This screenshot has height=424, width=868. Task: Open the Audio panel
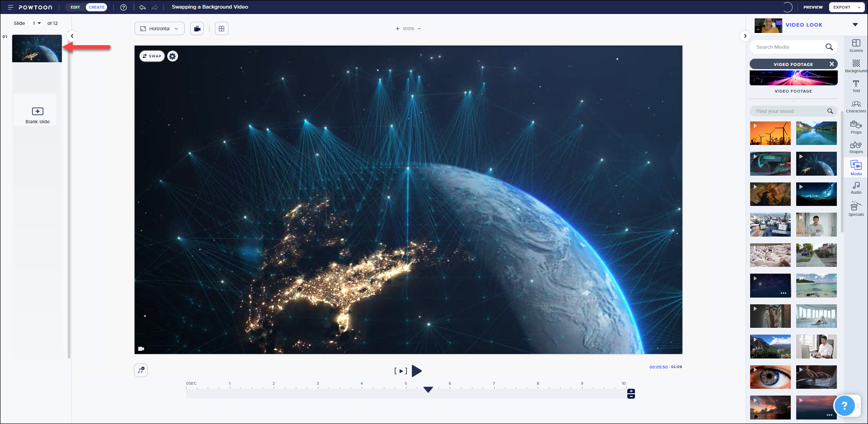(856, 188)
